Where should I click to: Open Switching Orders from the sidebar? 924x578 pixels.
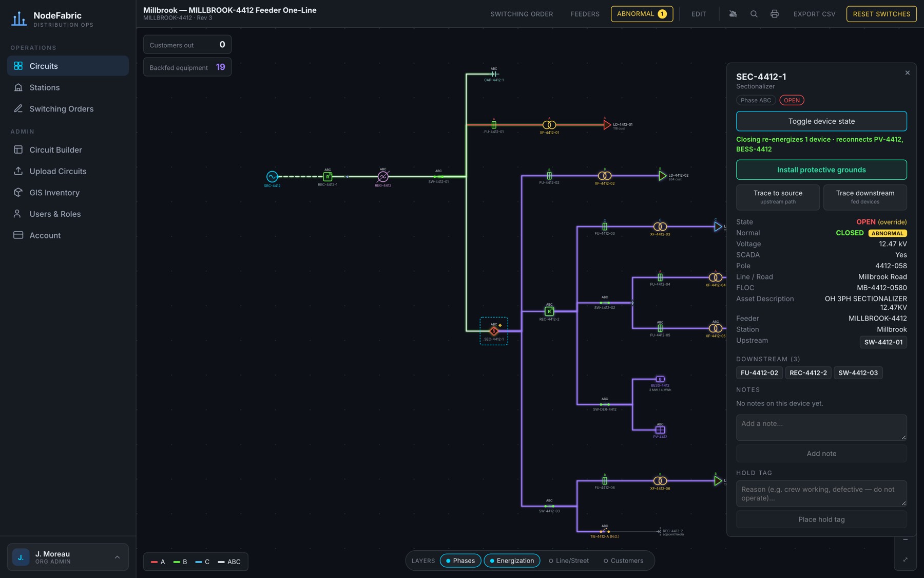click(68, 109)
